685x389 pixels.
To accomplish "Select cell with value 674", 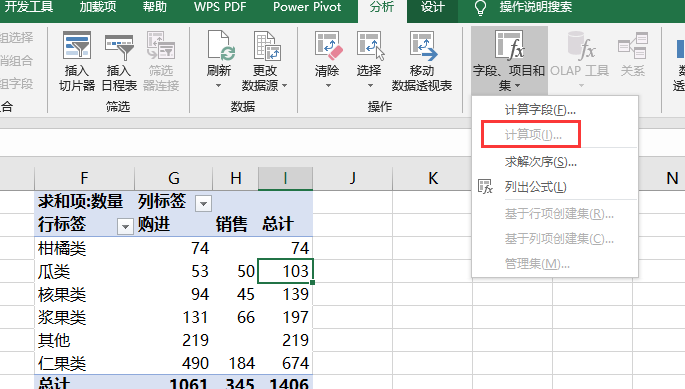I will [285, 363].
